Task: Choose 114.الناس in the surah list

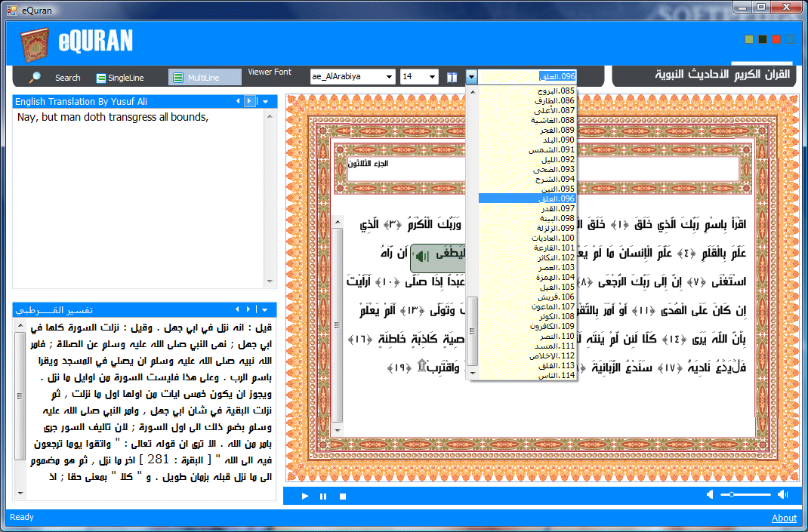Action: pyautogui.click(x=527, y=374)
